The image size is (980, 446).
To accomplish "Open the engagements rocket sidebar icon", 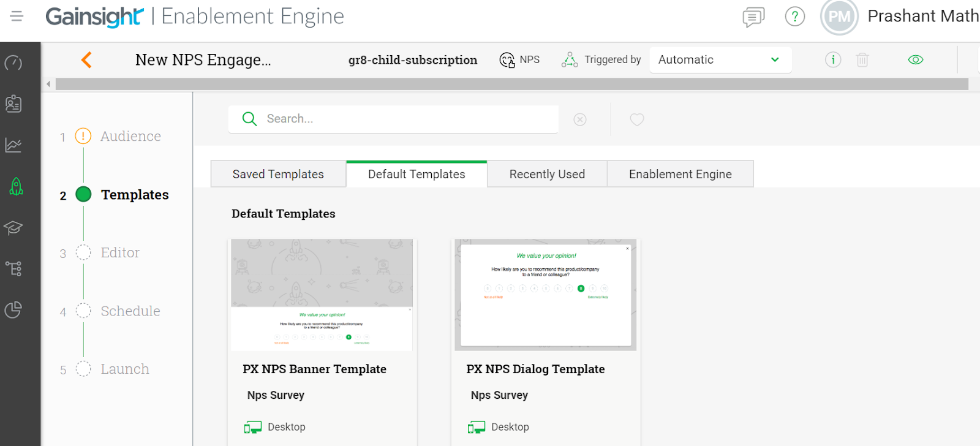I will (16, 186).
